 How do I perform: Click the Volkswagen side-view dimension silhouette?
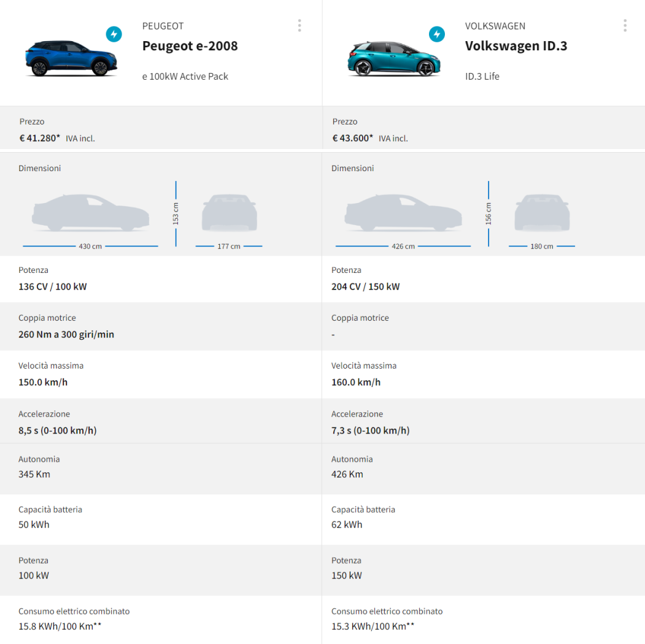[x=403, y=213]
